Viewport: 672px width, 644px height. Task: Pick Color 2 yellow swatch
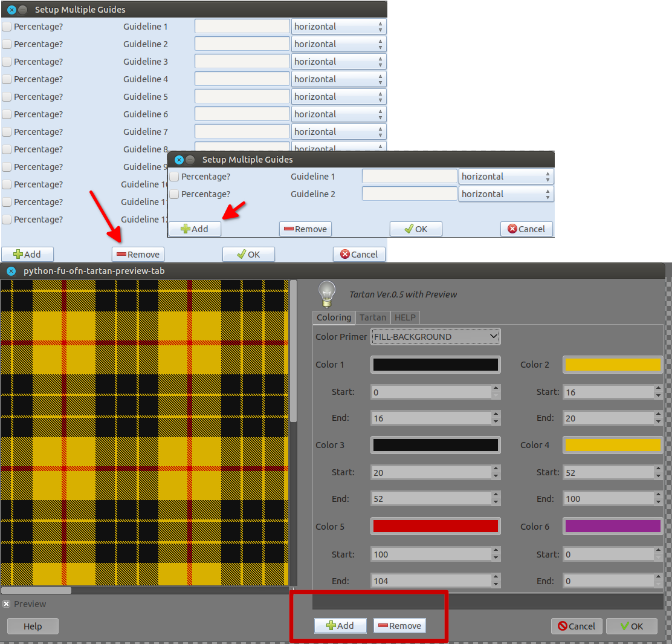click(613, 365)
